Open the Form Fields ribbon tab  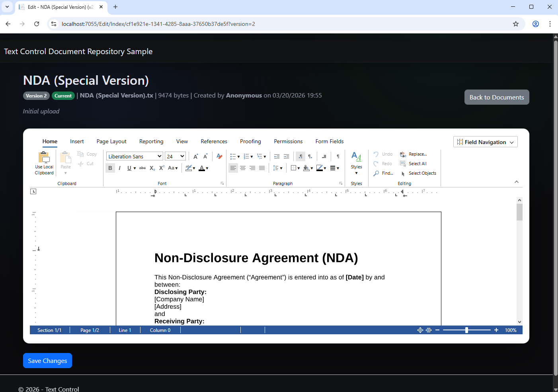329,141
